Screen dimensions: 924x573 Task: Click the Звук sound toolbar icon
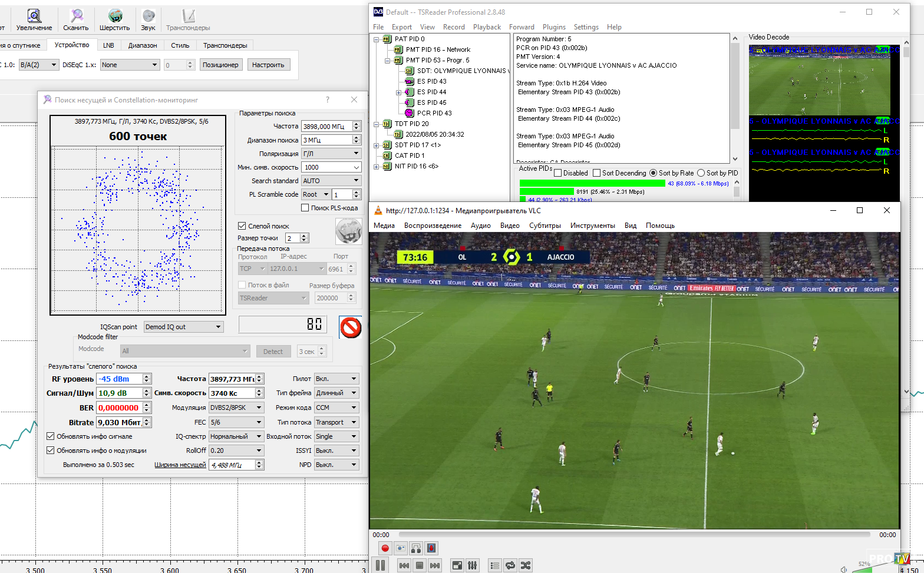[148, 16]
